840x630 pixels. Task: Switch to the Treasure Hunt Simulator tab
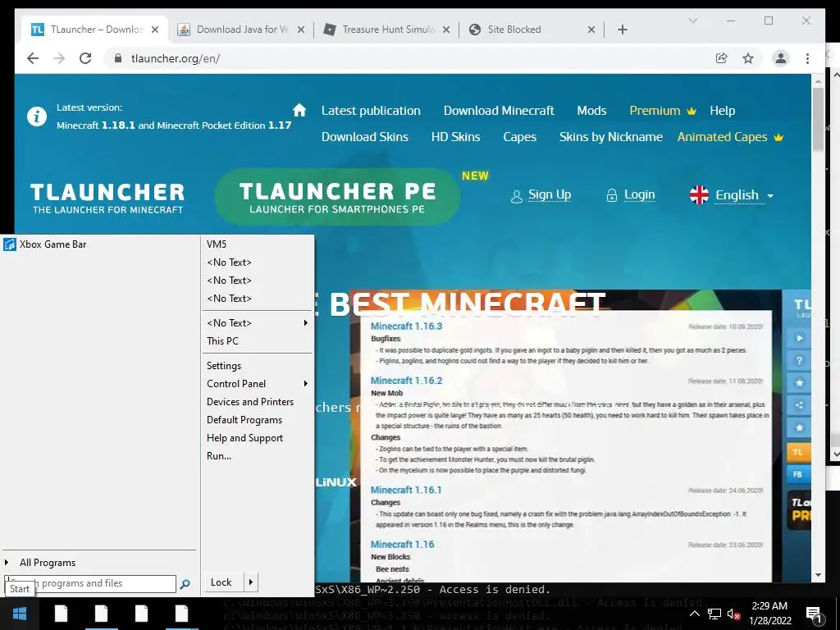pos(386,30)
